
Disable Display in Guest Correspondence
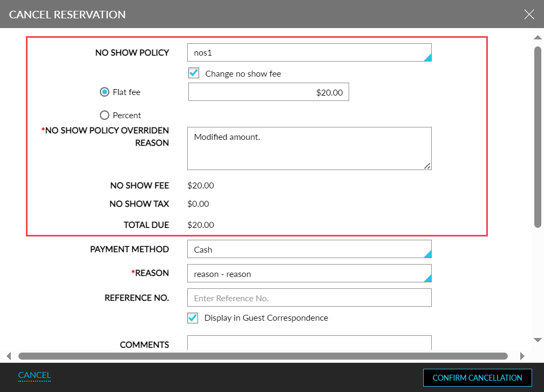pyautogui.click(x=193, y=318)
